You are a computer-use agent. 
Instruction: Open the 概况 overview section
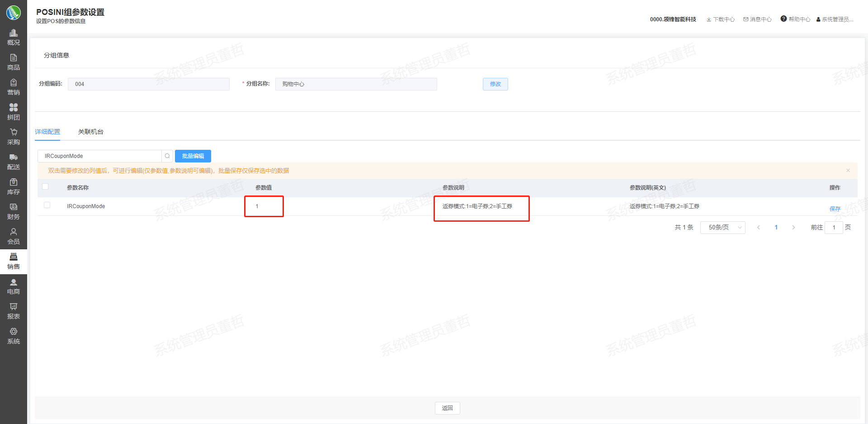tap(14, 38)
